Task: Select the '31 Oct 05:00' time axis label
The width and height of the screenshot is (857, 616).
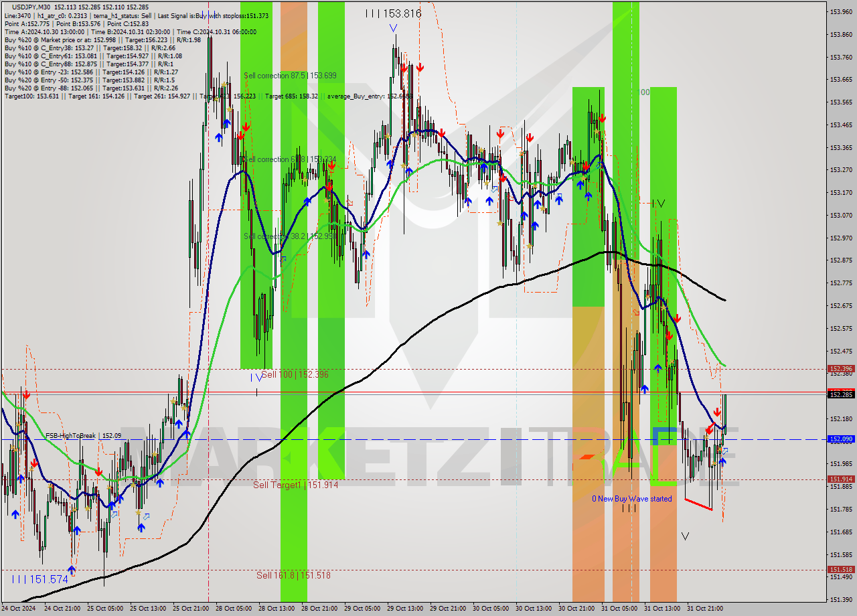Action: click(x=618, y=609)
